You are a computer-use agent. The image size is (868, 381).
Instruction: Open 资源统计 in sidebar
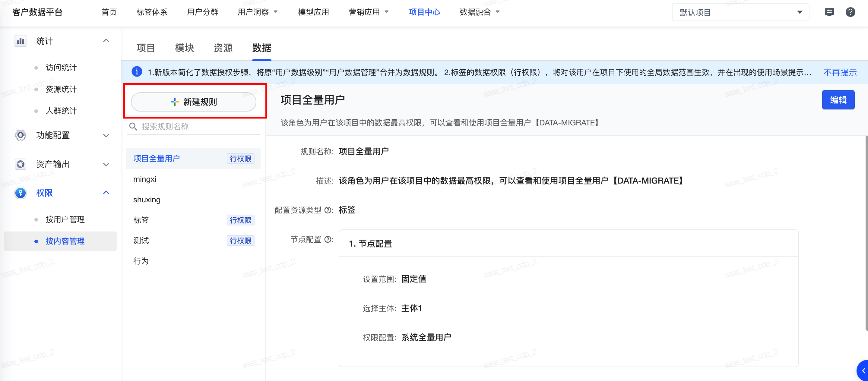coord(61,89)
